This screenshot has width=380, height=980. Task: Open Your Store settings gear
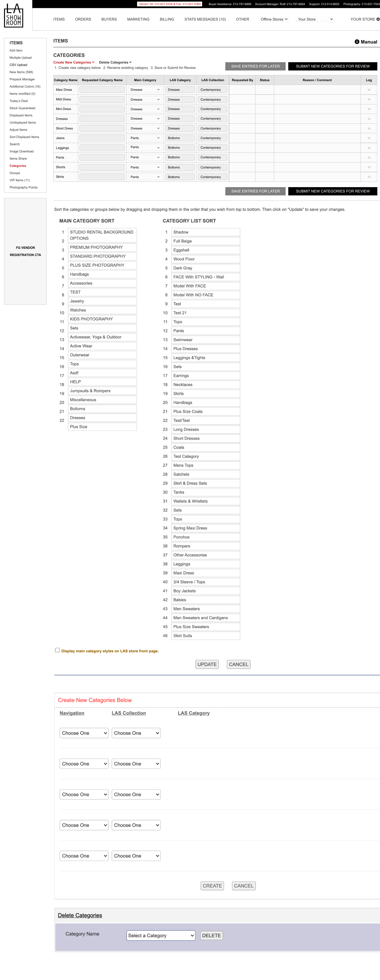(378, 19)
